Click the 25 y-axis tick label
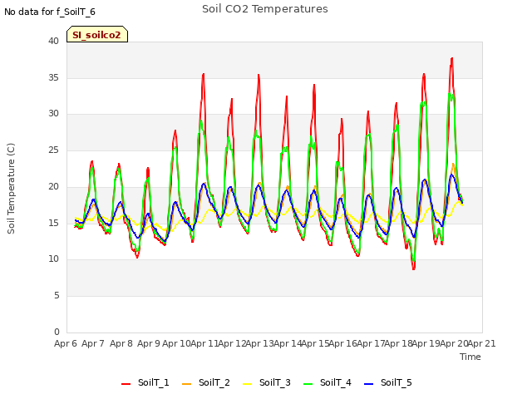The image size is (532, 399). tap(53, 150)
